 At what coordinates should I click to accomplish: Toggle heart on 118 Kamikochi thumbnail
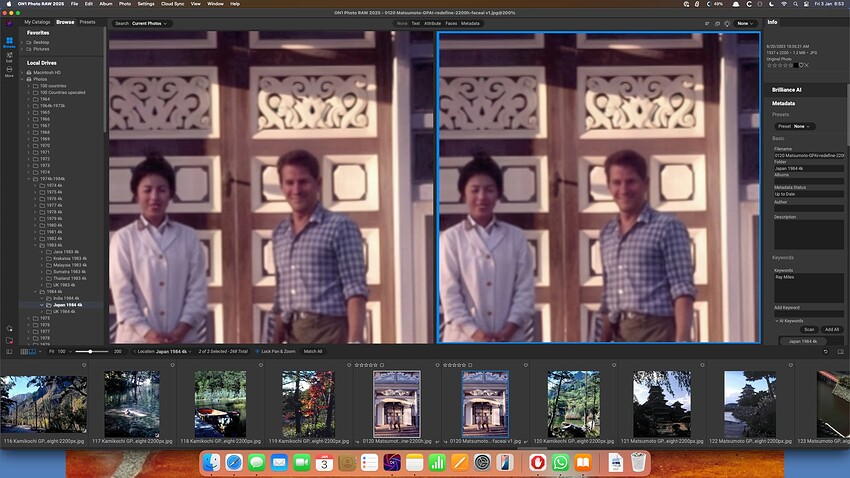tap(261, 365)
